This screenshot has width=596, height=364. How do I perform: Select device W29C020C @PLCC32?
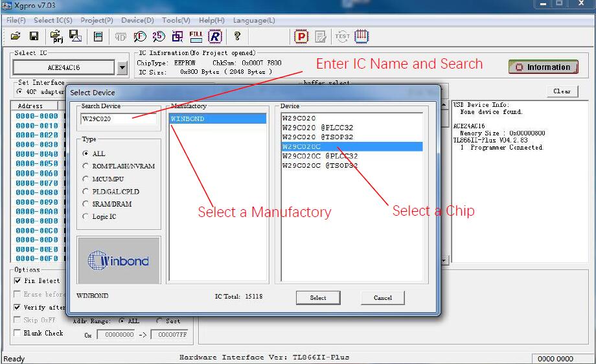pyautogui.click(x=319, y=156)
